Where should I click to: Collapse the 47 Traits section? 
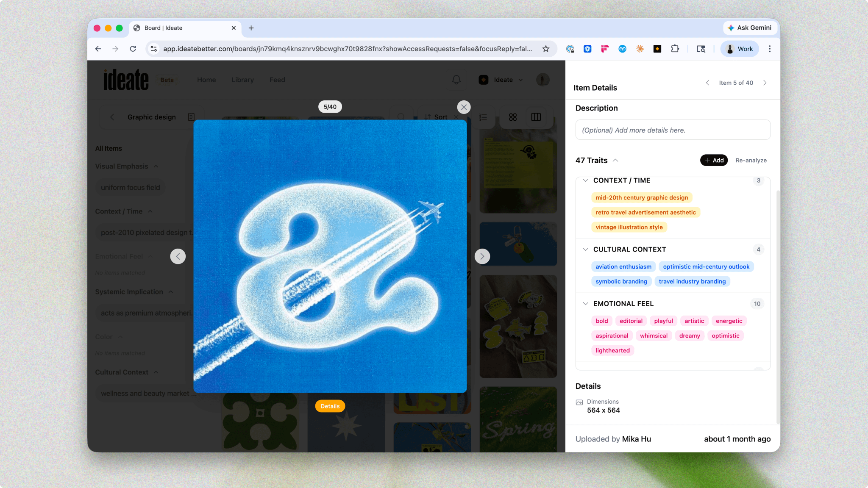(615, 161)
